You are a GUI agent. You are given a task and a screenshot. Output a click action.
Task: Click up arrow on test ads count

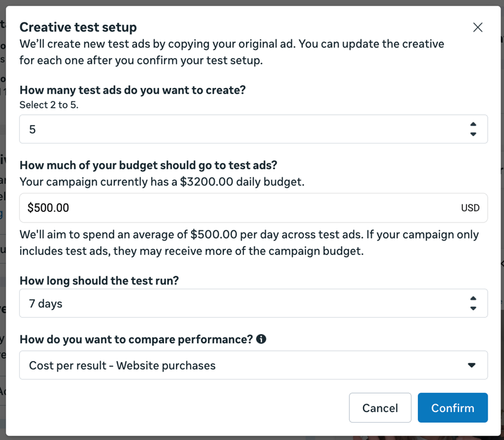tap(473, 124)
